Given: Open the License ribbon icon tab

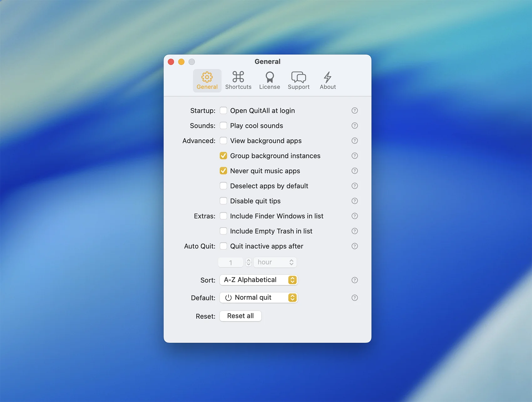Looking at the screenshot, I should coord(269,80).
